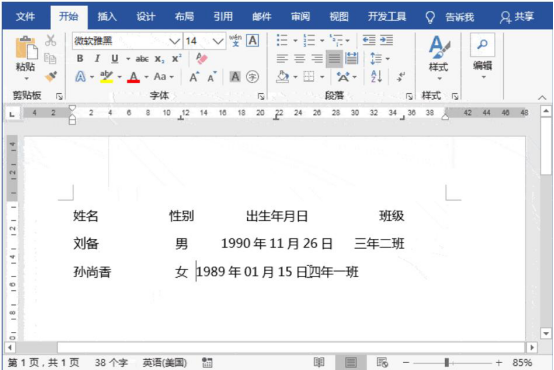Toggle Bold formatting

[80, 58]
